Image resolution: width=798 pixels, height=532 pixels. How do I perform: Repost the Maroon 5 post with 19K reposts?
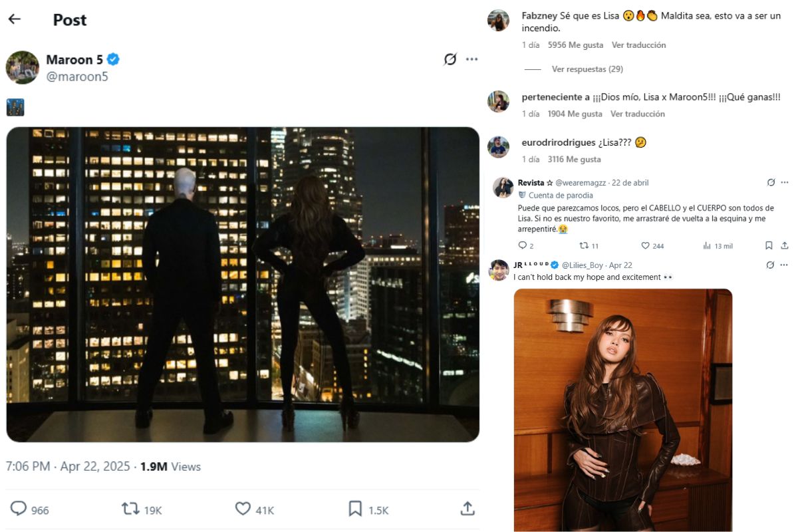tap(130, 509)
